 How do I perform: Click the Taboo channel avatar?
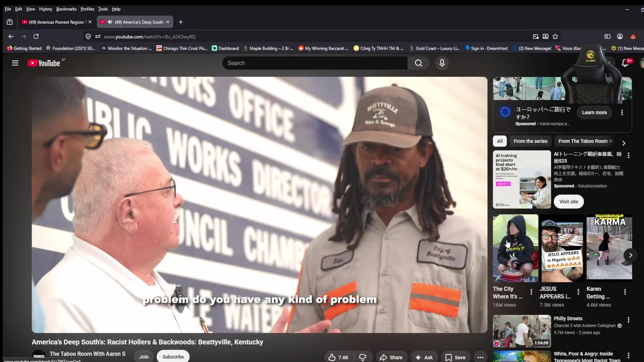pos(39,355)
